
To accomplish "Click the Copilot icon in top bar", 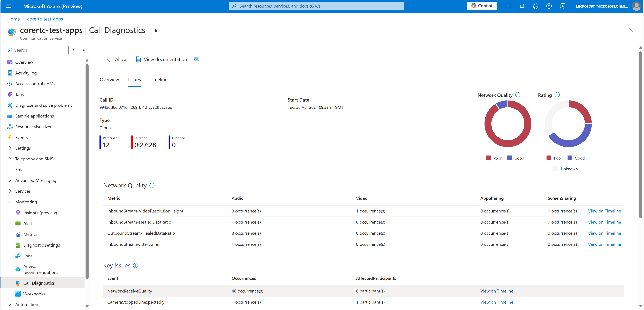I will pos(483,6).
